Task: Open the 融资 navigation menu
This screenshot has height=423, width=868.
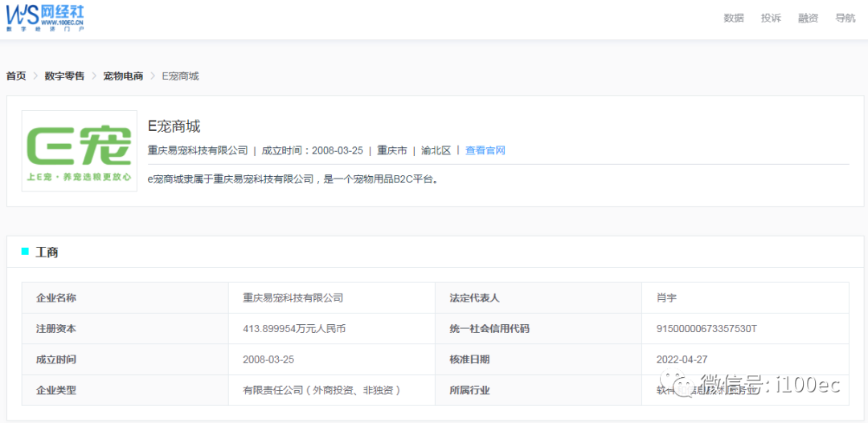Action: tap(808, 18)
